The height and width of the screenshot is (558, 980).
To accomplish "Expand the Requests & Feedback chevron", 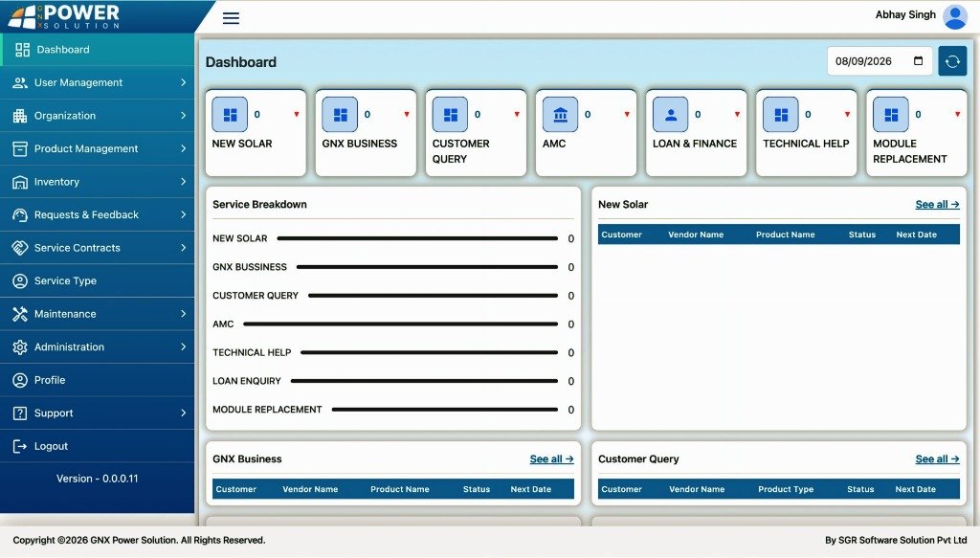I will click(183, 215).
